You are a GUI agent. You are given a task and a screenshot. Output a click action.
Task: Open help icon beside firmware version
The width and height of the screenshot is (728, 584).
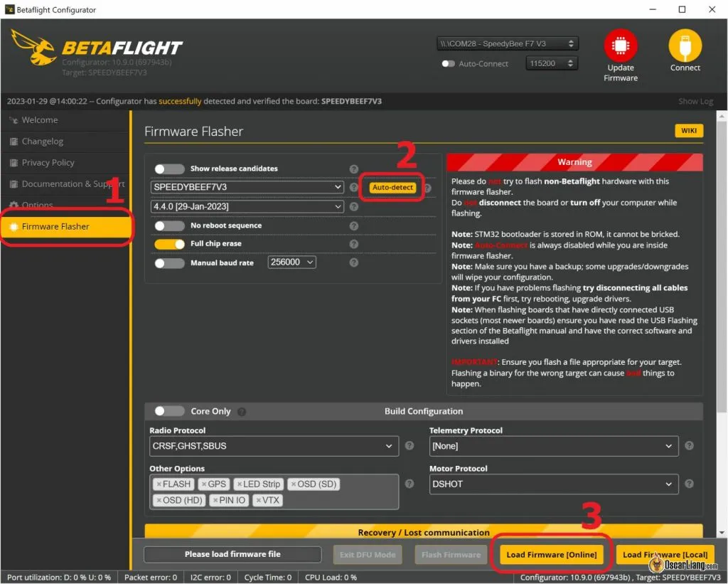click(354, 207)
